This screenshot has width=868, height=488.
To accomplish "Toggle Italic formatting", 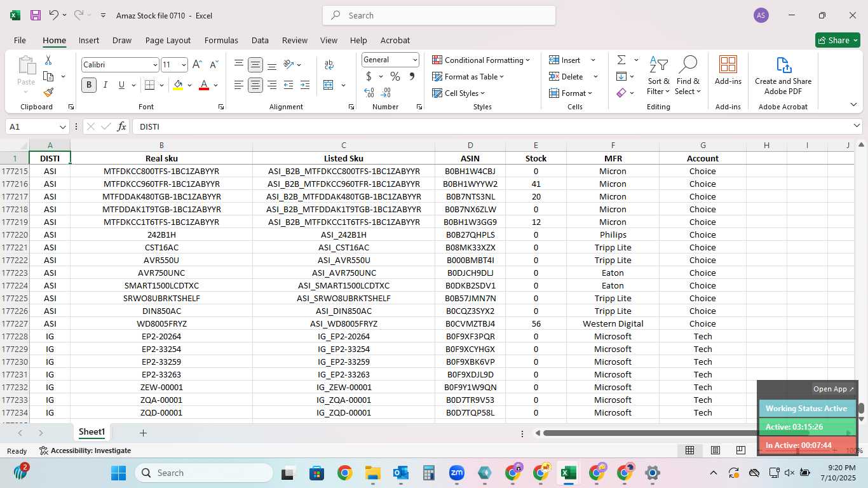I will 105,85.
